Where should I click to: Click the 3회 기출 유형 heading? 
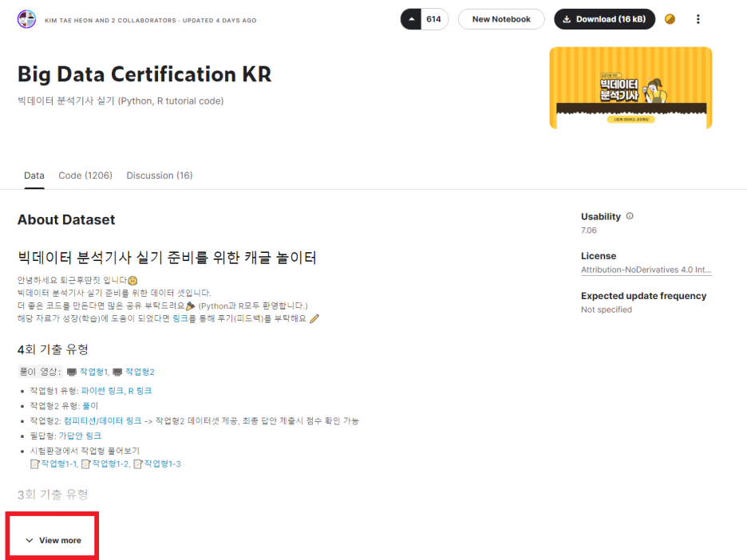53,495
